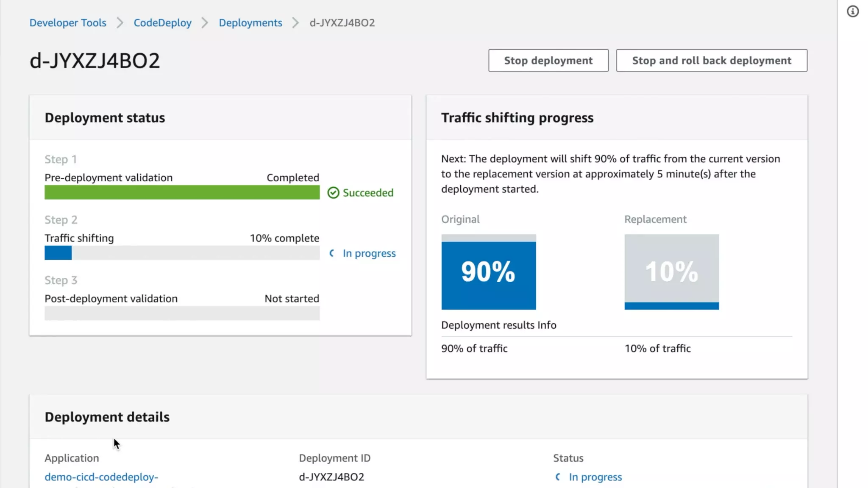Click the empty Post-deployment validation progress bar
The height and width of the screenshot is (488, 868).
[x=182, y=313]
